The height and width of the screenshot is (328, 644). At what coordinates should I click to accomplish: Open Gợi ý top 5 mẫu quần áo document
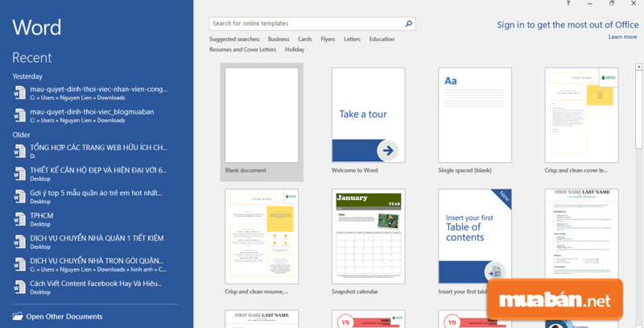point(95,197)
